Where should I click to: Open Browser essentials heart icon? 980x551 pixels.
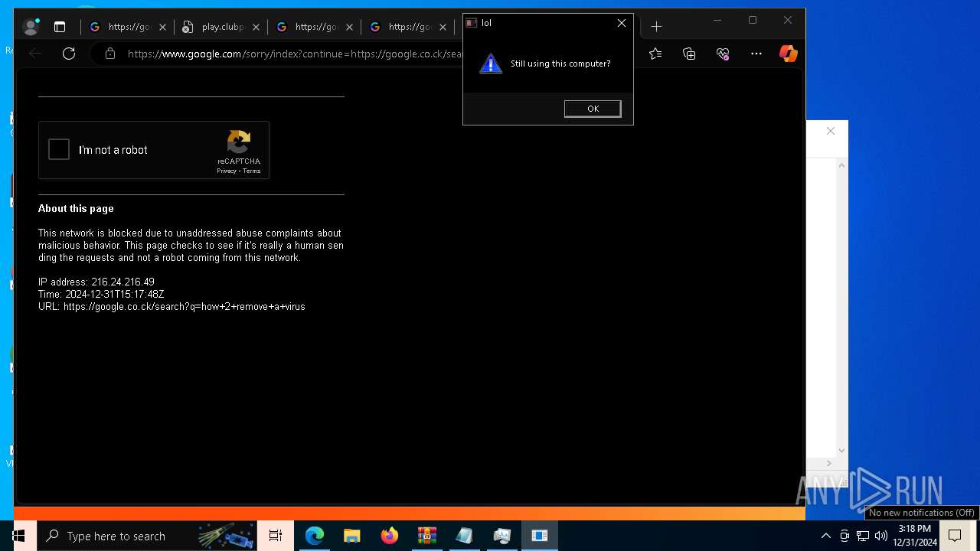pos(723,54)
